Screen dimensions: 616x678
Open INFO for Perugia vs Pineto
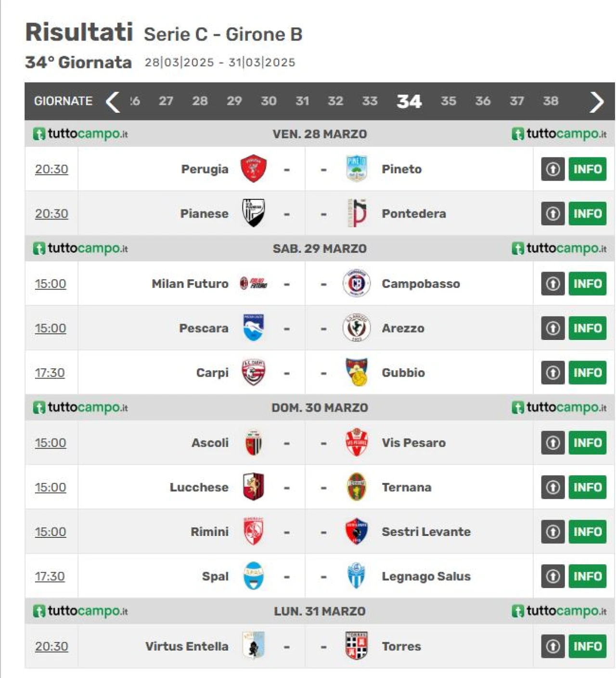click(x=587, y=169)
